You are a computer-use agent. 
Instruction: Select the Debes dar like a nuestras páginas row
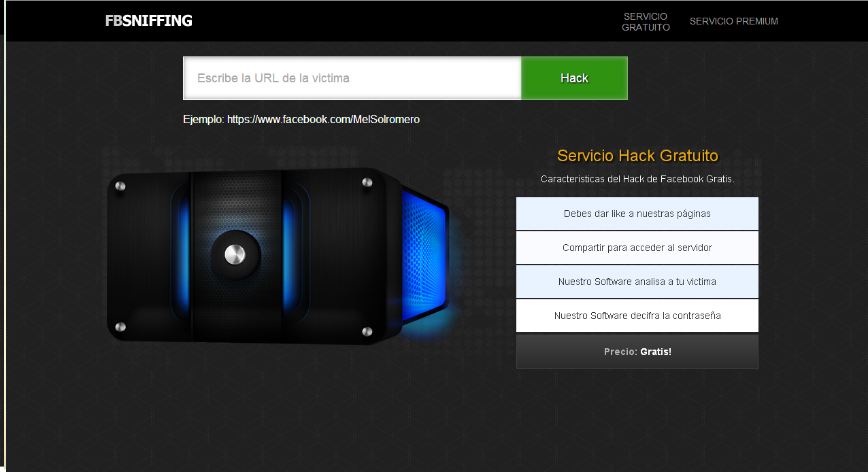[637, 214]
